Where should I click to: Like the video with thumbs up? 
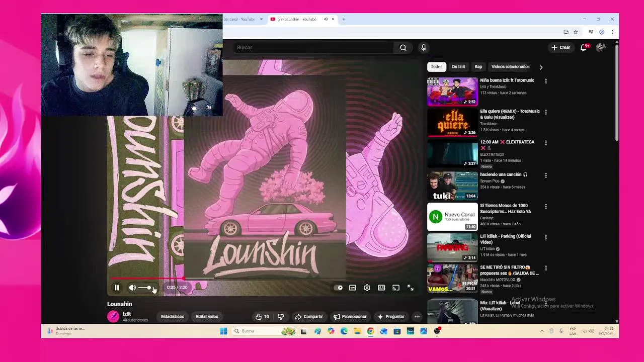pyautogui.click(x=262, y=317)
